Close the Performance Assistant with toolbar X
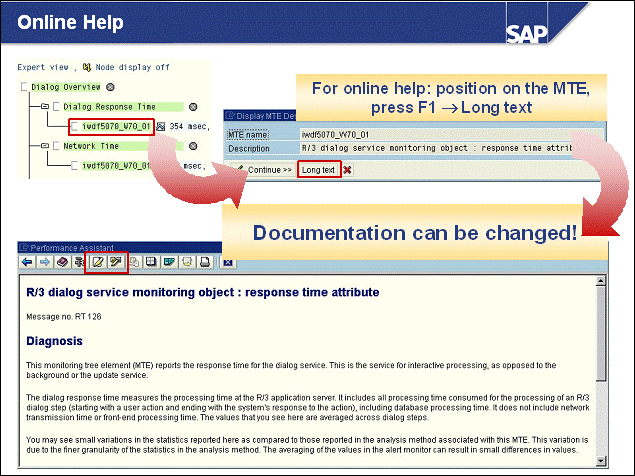This screenshot has height=476, width=635. pos(228,262)
